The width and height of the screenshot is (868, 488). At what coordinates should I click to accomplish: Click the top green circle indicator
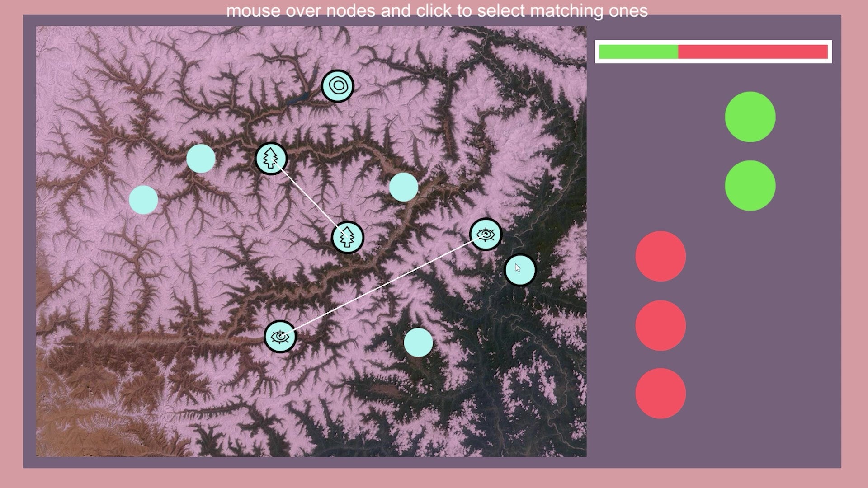[750, 117]
